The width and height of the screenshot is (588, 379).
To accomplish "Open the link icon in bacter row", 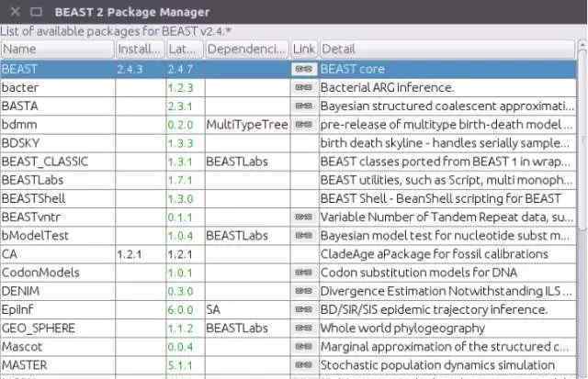I will pyautogui.click(x=304, y=87).
